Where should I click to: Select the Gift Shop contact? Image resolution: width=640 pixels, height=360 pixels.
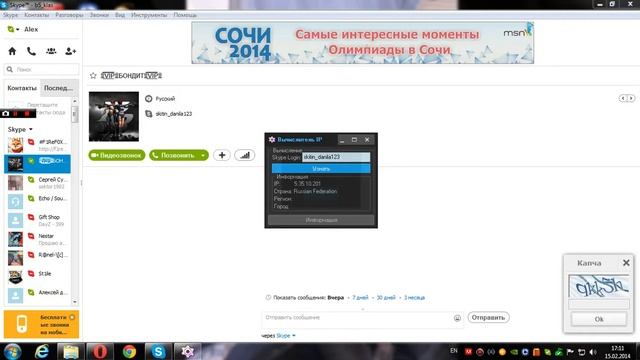[38, 220]
